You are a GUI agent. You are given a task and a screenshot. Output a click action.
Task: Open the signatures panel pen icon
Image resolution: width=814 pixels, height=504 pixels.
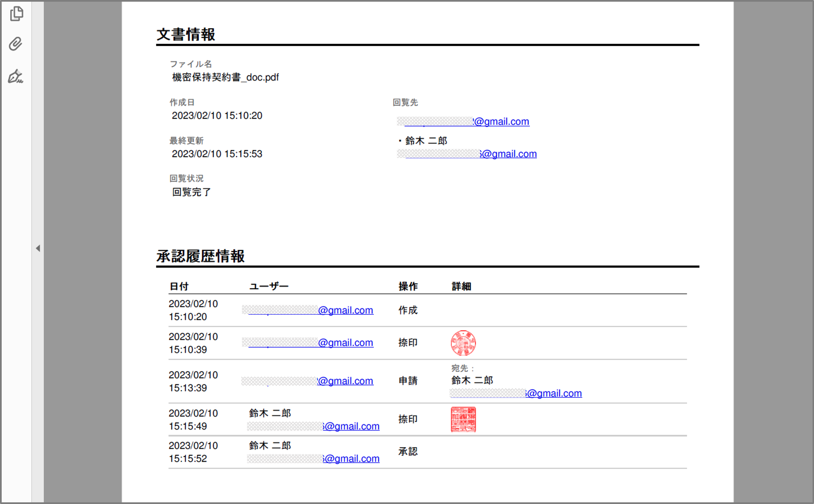[15, 77]
